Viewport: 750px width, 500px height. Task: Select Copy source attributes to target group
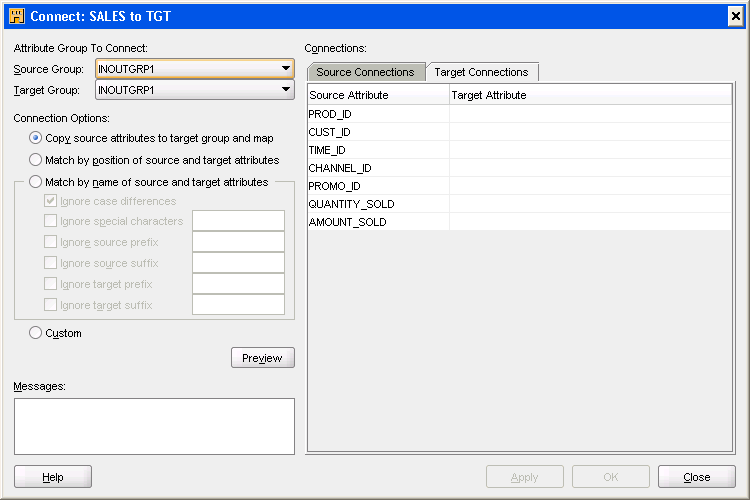pos(37,138)
